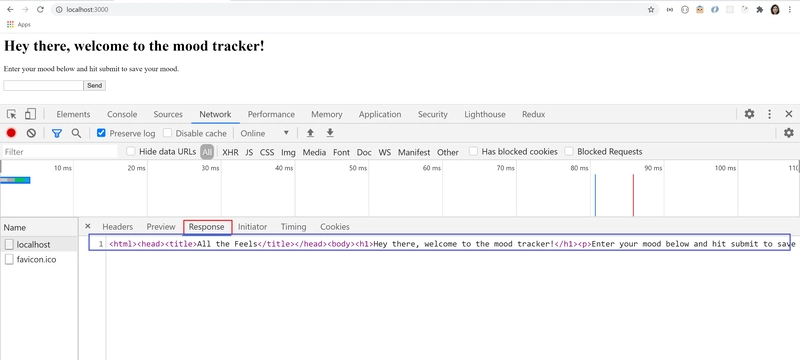Filter requests by Manifest
This screenshot has height=360, width=800.
tap(414, 152)
